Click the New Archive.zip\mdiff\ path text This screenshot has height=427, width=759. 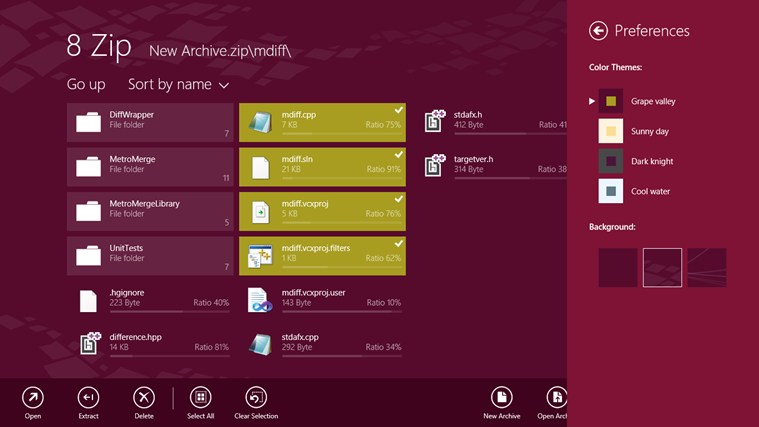220,51
